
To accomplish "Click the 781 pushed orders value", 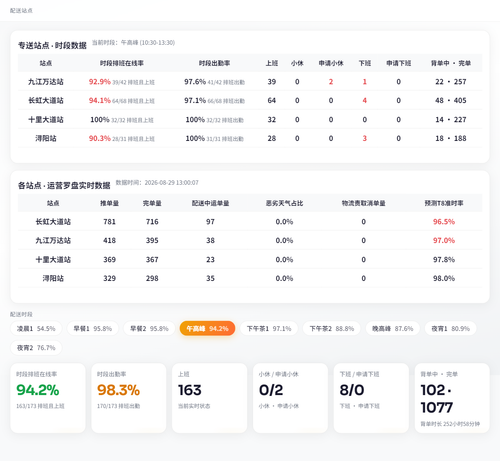I will (x=109, y=222).
